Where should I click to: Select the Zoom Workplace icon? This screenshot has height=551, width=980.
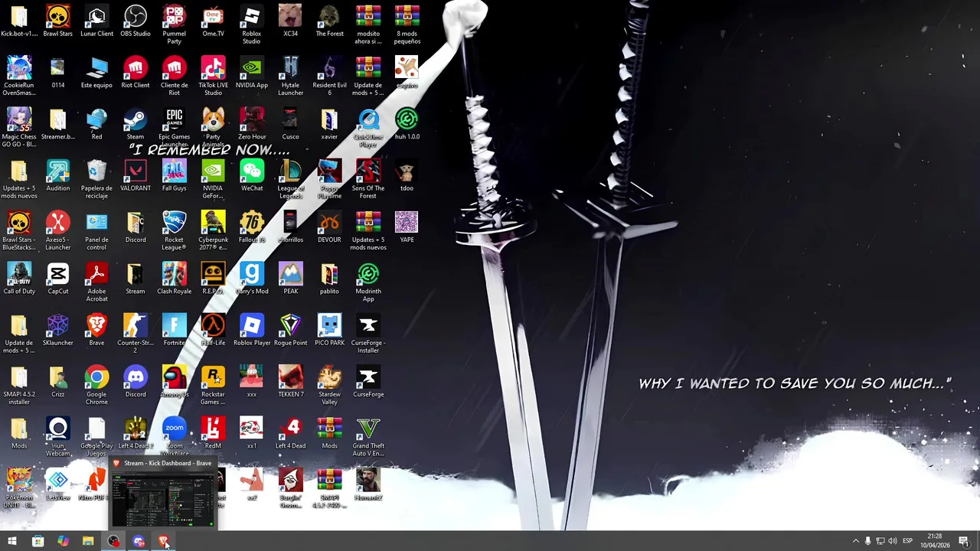click(x=174, y=436)
